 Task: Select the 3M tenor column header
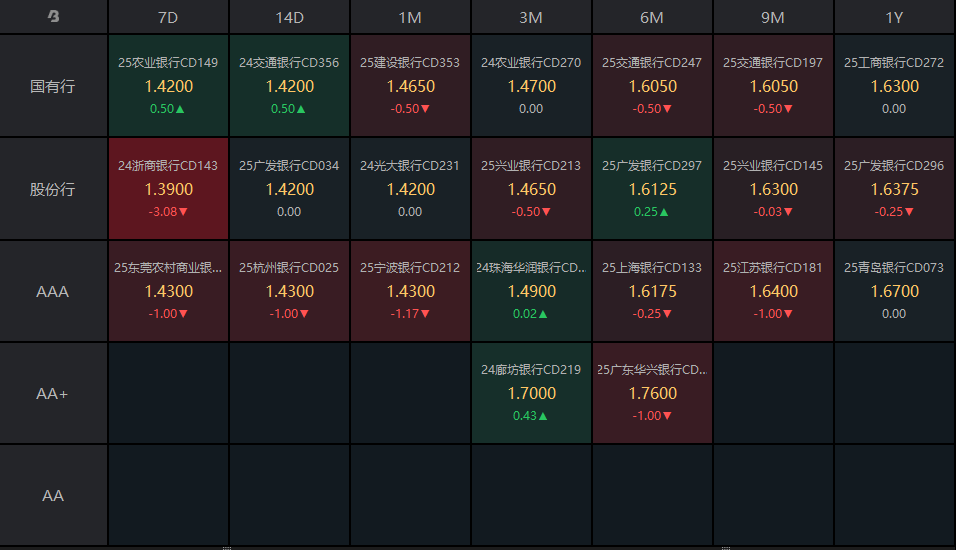click(531, 18)
